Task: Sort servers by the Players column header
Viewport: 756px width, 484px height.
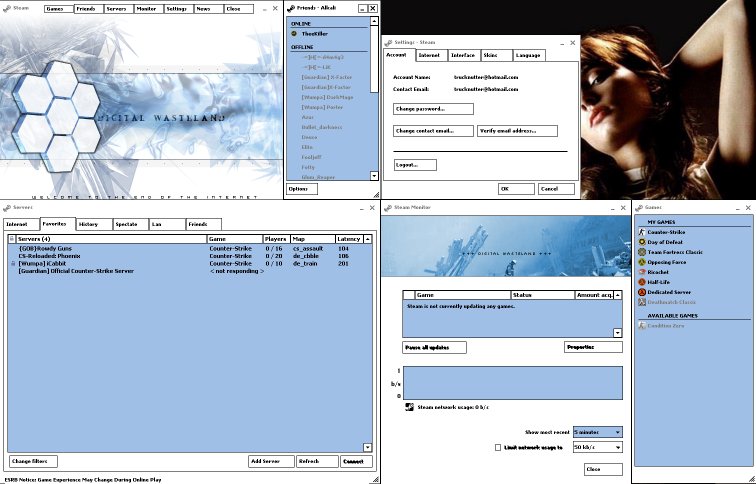Action: tap(276, 239)
